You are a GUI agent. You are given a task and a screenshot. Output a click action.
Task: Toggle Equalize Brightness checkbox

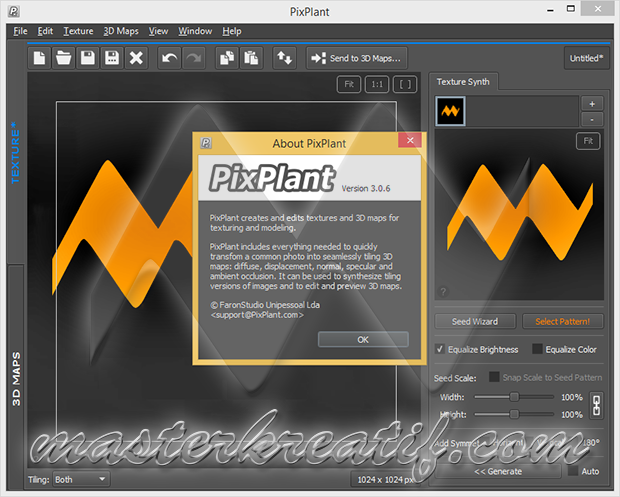pos(439,349)
